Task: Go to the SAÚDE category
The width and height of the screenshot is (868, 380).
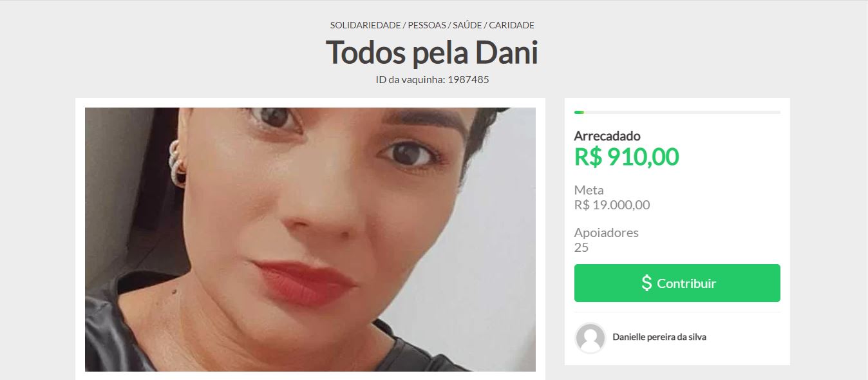Action: tap(464, 25)
